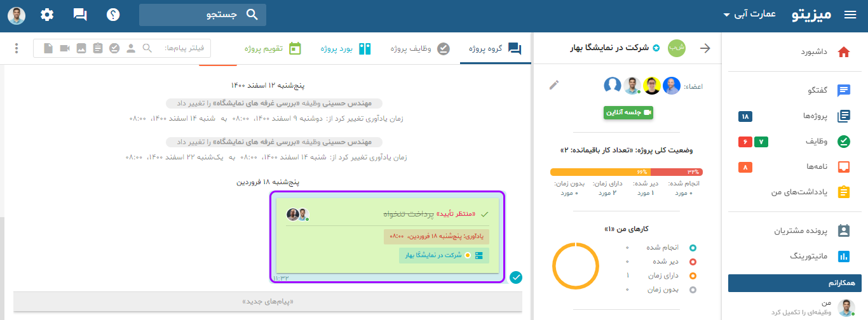Start جلسه آنلاین online meeting
This screenshot has width=868, height=320.
[628, 112]
